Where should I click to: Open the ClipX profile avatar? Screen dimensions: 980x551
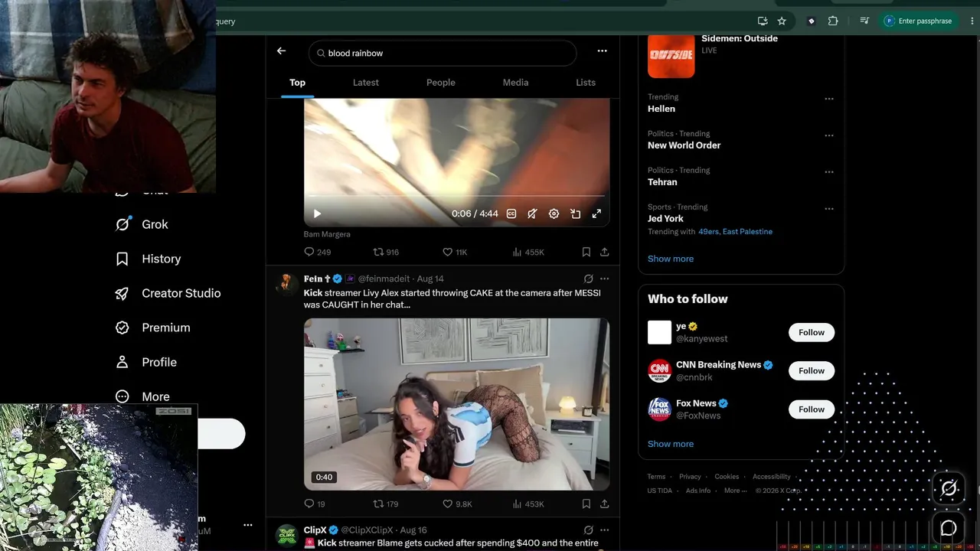(287, 536)
